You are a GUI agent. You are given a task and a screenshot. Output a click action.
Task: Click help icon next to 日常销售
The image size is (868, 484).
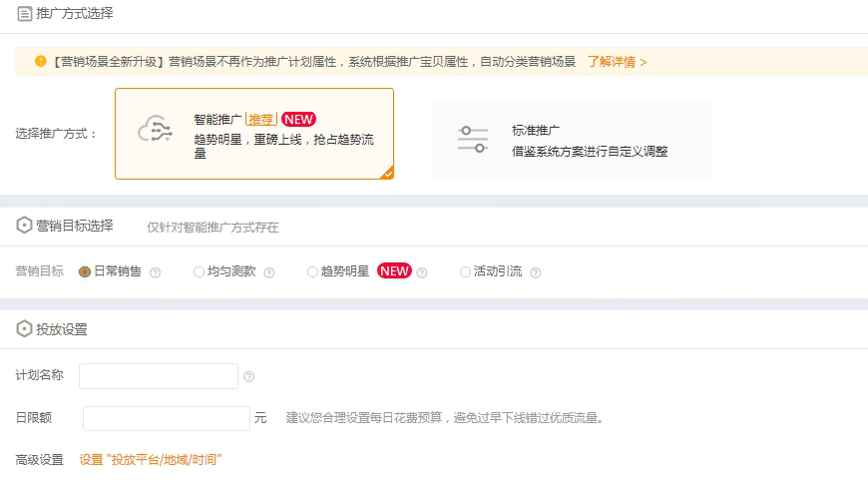(x=155, y=272)
